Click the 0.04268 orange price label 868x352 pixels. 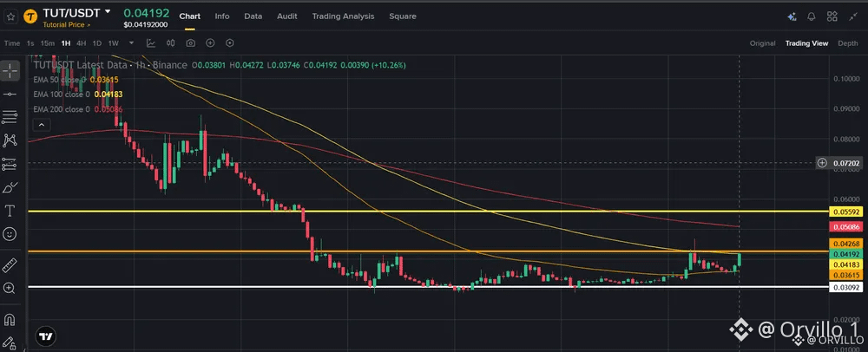click(845, 243)
